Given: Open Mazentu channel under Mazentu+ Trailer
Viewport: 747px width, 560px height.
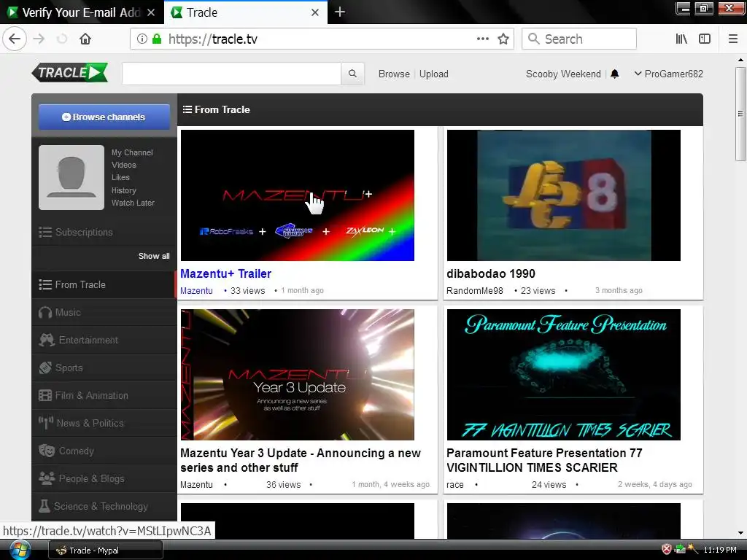Looking at the screenshot, I should point(196,290).
